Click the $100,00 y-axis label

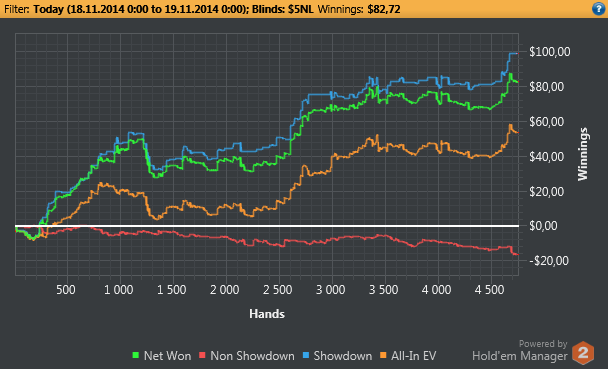[549, 52]
